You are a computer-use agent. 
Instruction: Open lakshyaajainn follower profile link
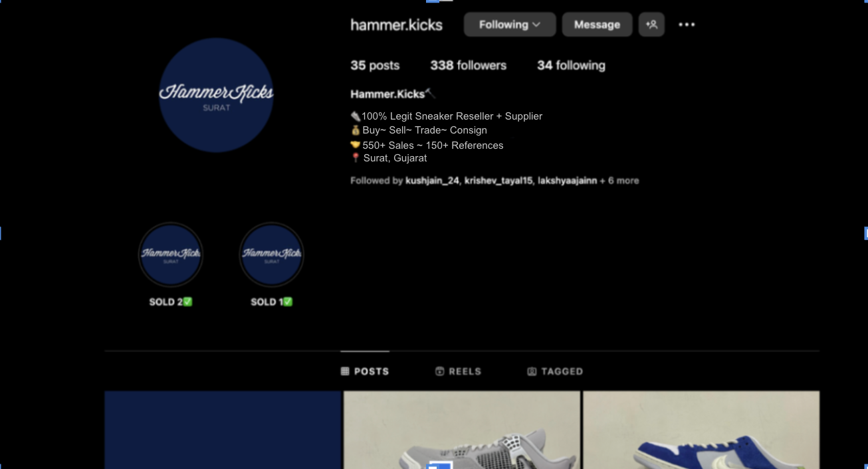567,181
